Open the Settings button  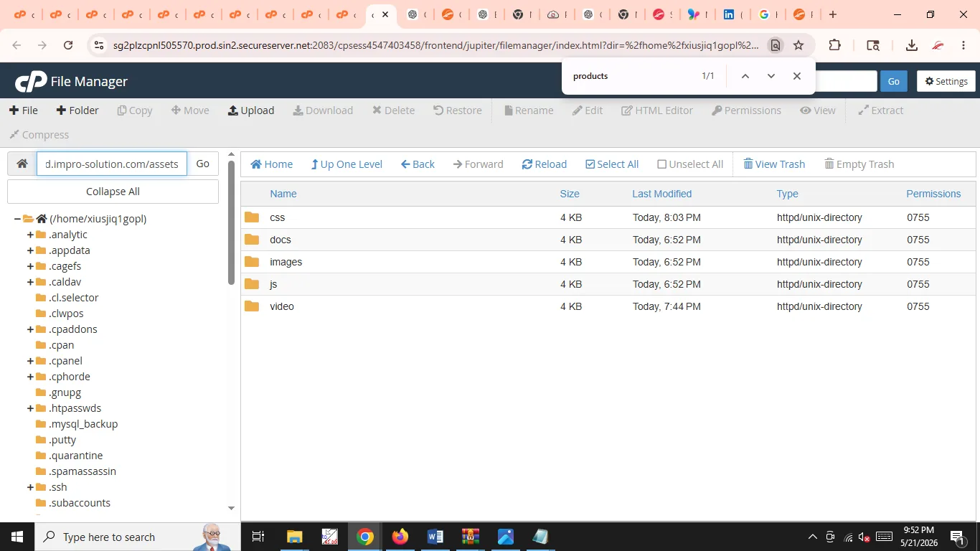pyautogui.click(x=946, y=81)
